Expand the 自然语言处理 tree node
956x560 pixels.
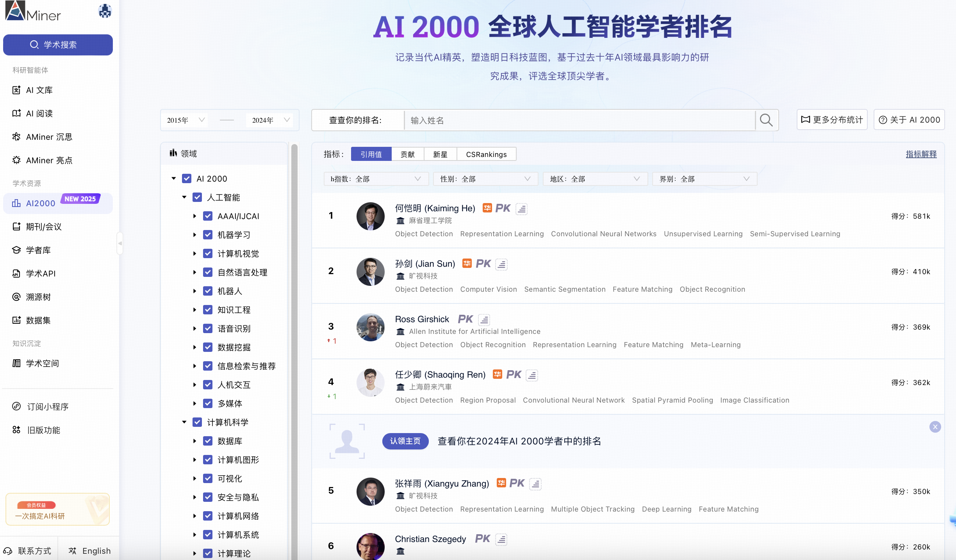[195, 272]
